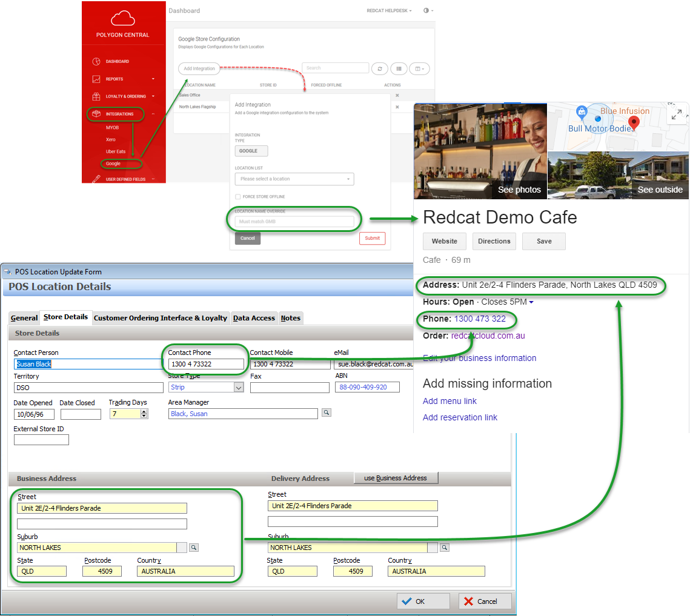This screenshot has width=690, height=616.
Task: Click the Business Address Street field
Action: [x=102, y=508]
